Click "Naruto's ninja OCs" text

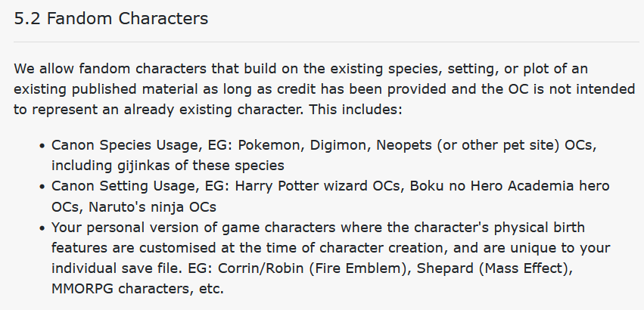click(x=152, y=207)
